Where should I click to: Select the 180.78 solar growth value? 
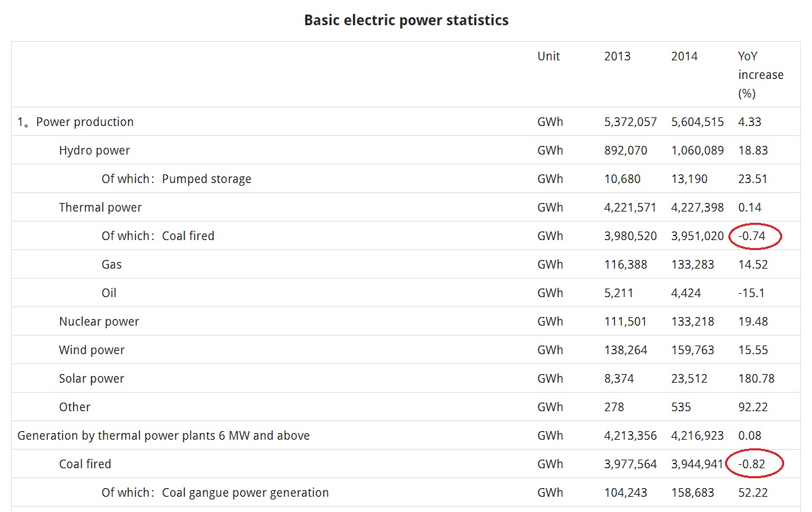point(756,379)
